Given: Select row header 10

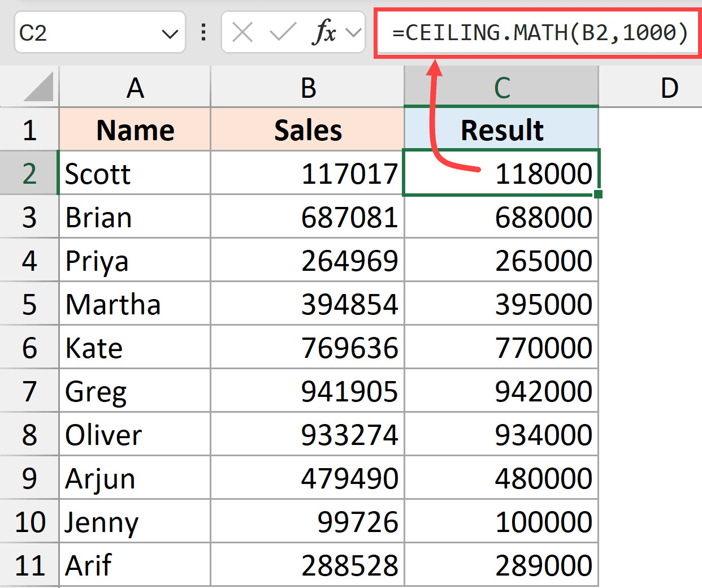Looking at the screenshot, I should pos(29,522).
